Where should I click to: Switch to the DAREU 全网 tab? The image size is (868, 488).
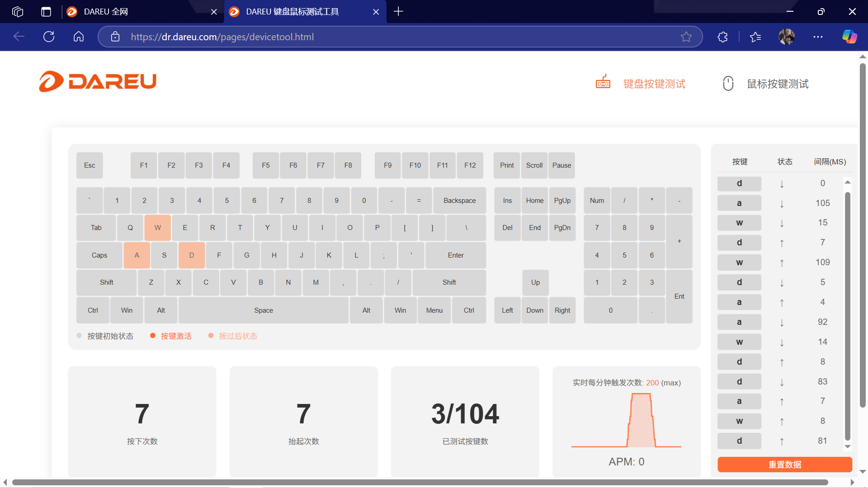coord(142,12)
